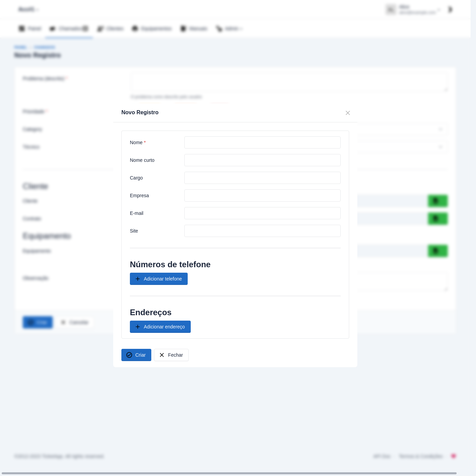Close the Novo Registro dialog with the X
Screen dimensions: 476x476
pyautogui.click(x=348, y=113)
